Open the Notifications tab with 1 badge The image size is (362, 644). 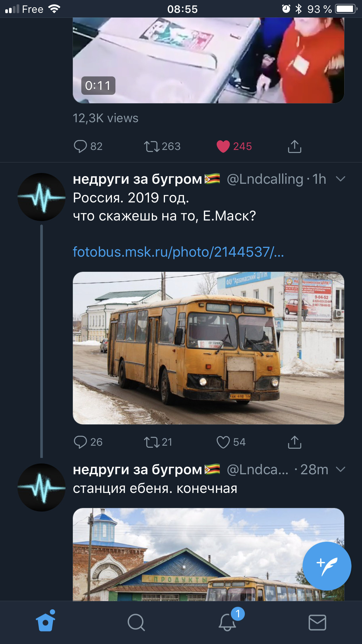tap(227, 622)
